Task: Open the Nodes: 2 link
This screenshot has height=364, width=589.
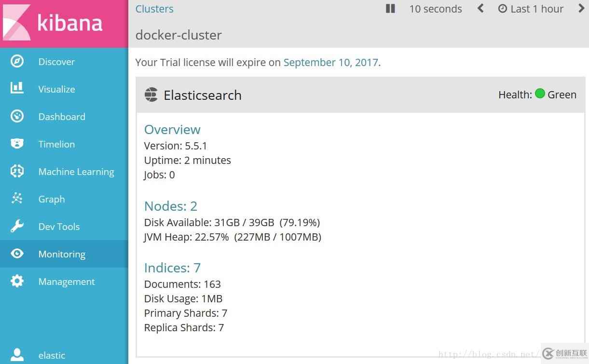Action: point(171,206)
